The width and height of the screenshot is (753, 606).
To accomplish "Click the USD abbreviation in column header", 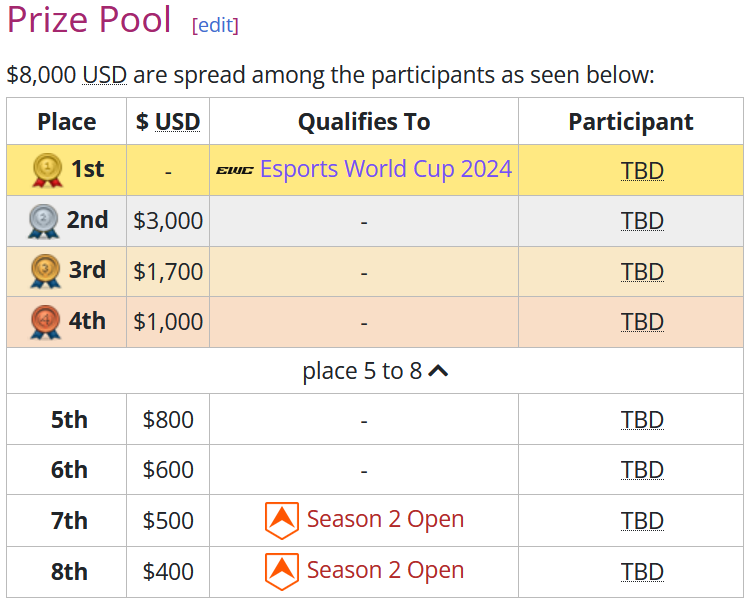I will tap(177, 122).
